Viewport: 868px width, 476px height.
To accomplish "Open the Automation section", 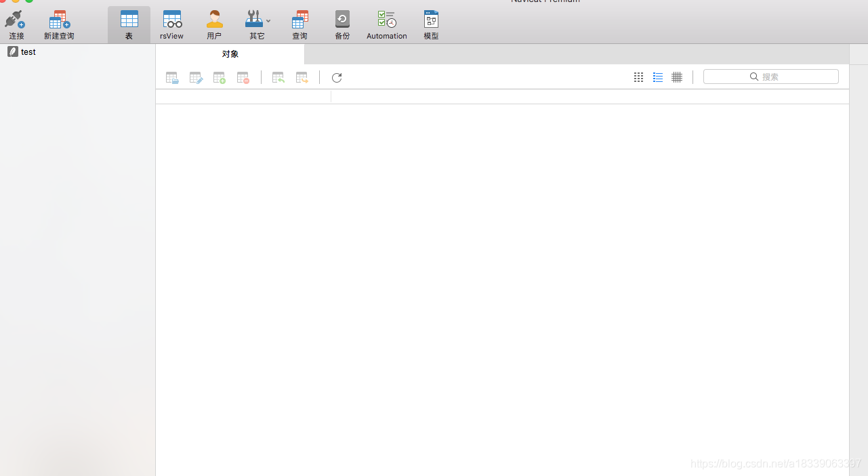I will point(387,24).
